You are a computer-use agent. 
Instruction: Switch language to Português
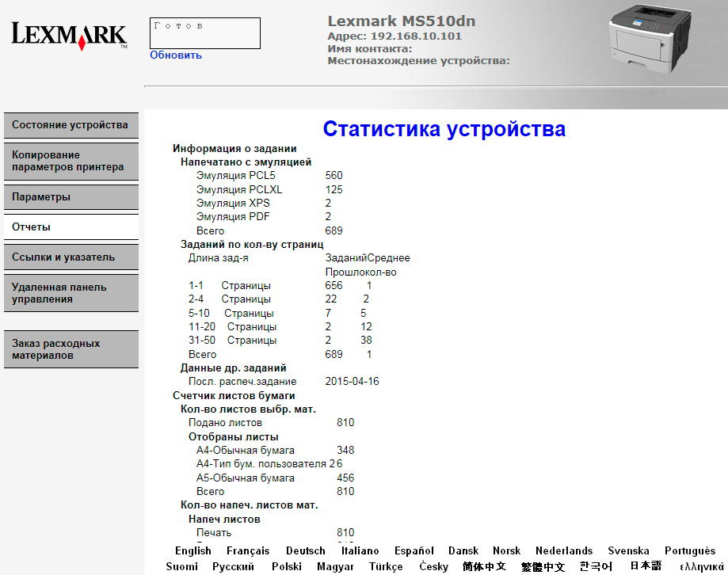690,551
